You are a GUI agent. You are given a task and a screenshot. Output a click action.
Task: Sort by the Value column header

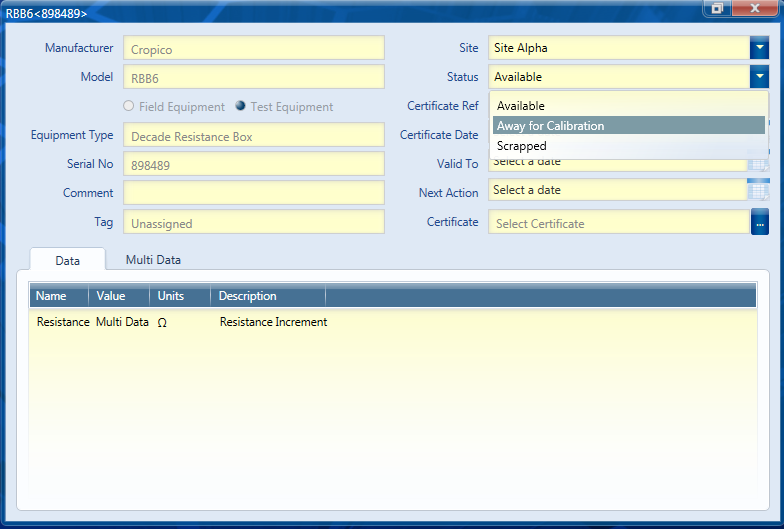119,296
